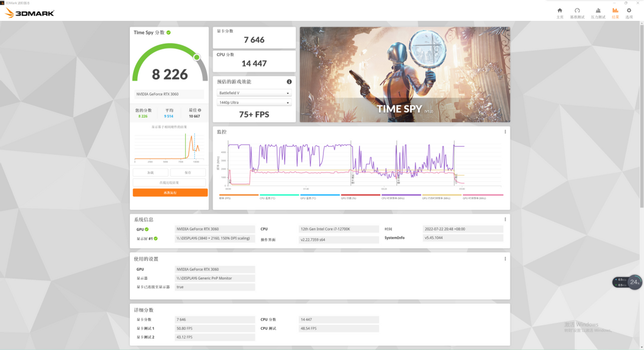This screenshot has width=644, height=350.
Task: Click the 14 447 value in Detailed Scores (详细分数)
Action: (339, 319)
